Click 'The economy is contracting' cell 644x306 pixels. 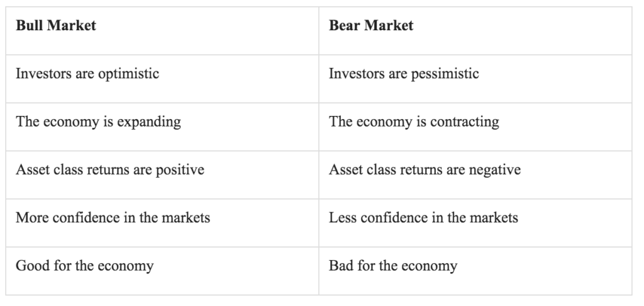point(475,127)
